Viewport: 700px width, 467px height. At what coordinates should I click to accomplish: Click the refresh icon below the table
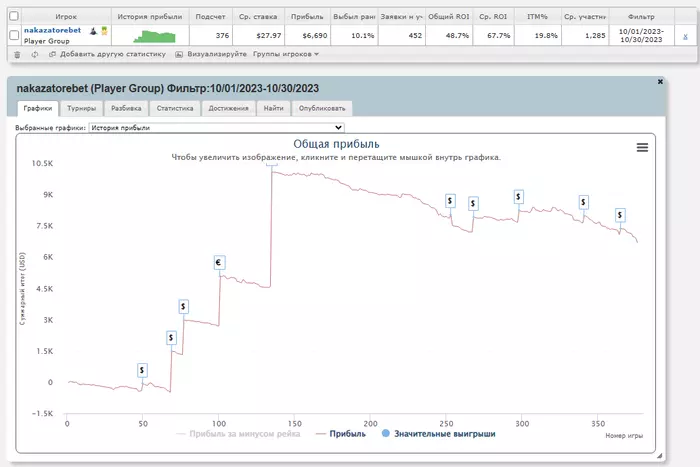pyautogui.click(x=35, y=54)
